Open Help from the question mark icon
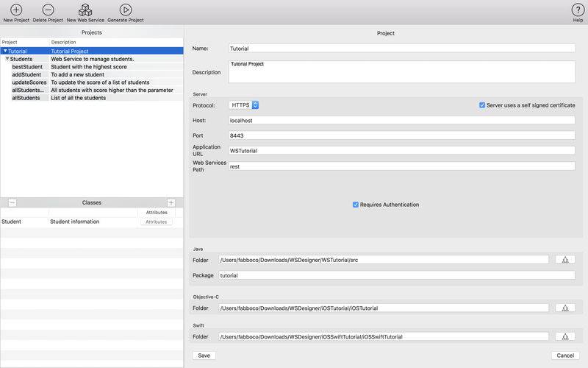This screenshot has height=368, width=588. tap(578, 10)
